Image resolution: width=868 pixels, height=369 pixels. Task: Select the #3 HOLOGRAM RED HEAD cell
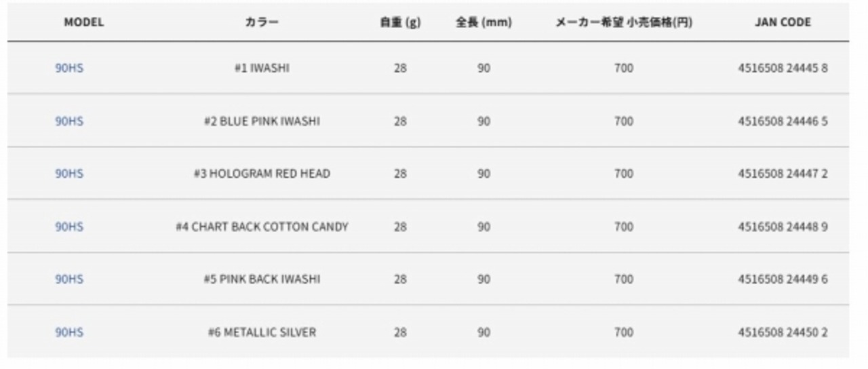262,174
